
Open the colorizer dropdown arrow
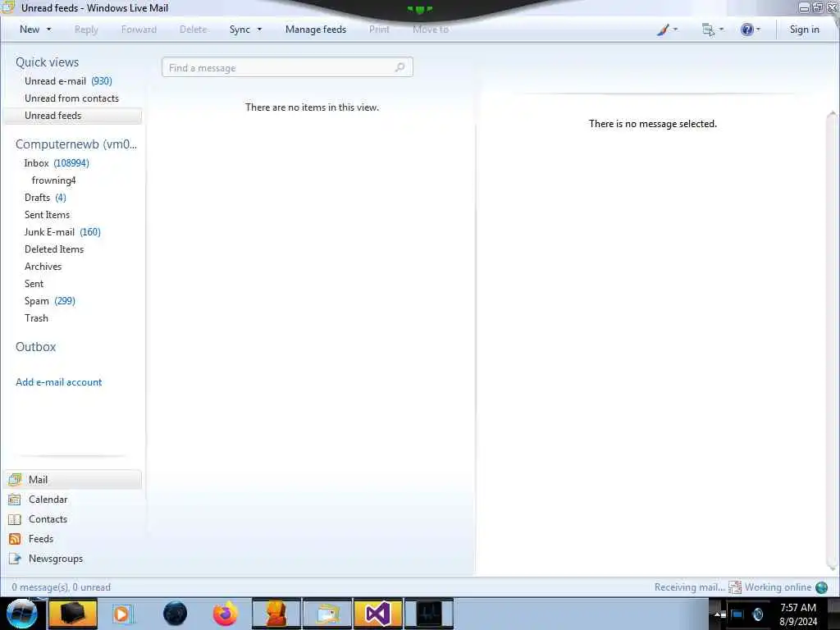[675, 30]
